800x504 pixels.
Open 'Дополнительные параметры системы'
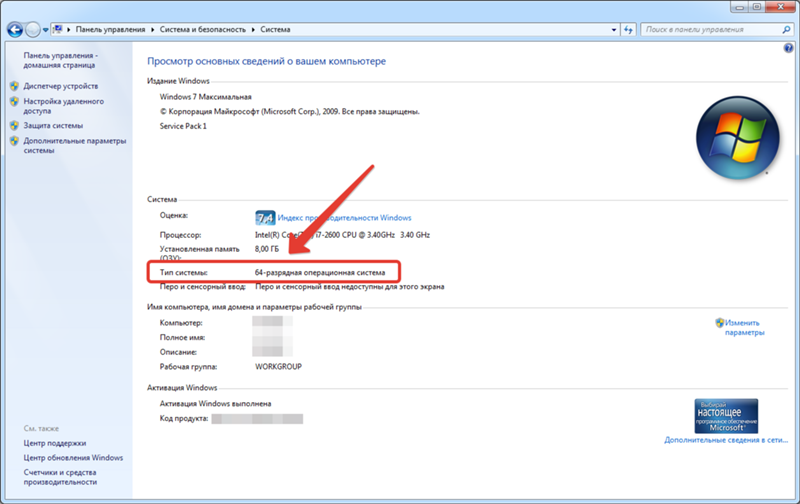74,145
